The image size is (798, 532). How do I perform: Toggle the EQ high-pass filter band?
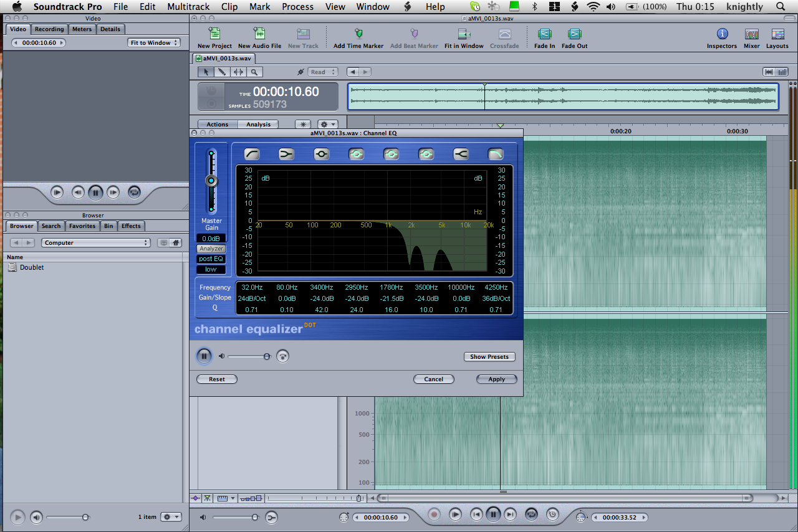pyautogui.click(x=251, y=154)
